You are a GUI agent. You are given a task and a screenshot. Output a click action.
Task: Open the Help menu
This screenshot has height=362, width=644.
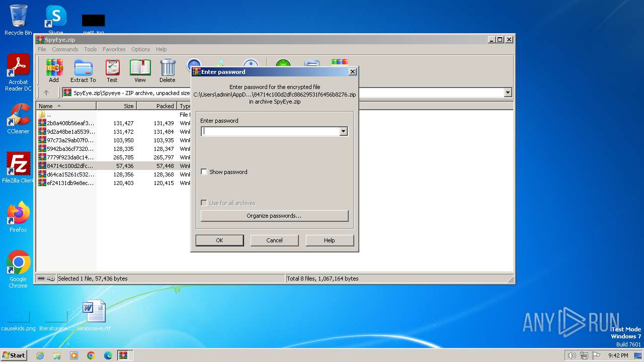(x=161, y=49)
